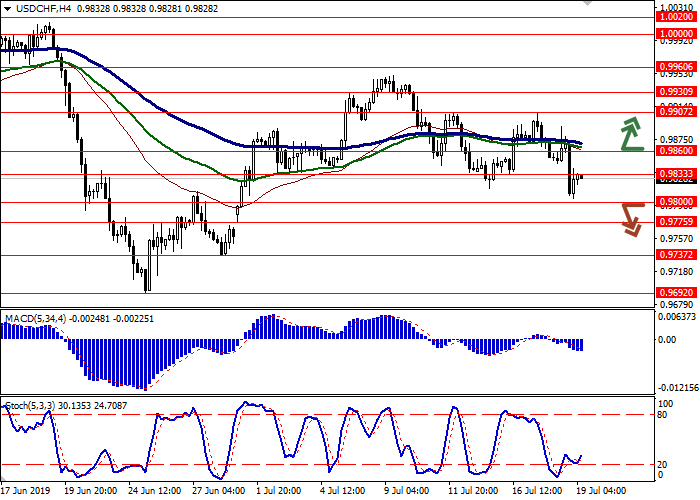Click the 0.96920 lowest price level tag
700x500 pixels.
[676, 293]
